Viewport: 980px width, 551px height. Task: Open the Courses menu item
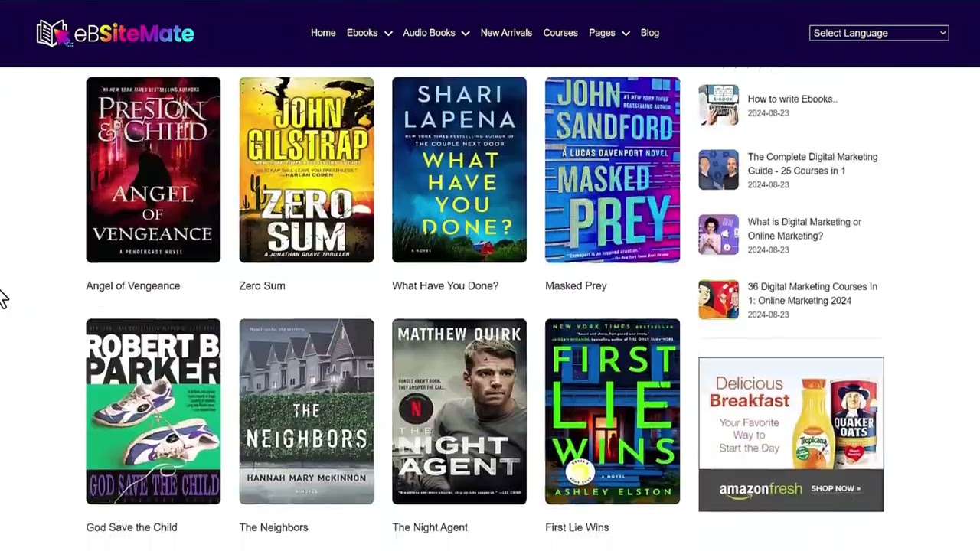pos(560,33)
